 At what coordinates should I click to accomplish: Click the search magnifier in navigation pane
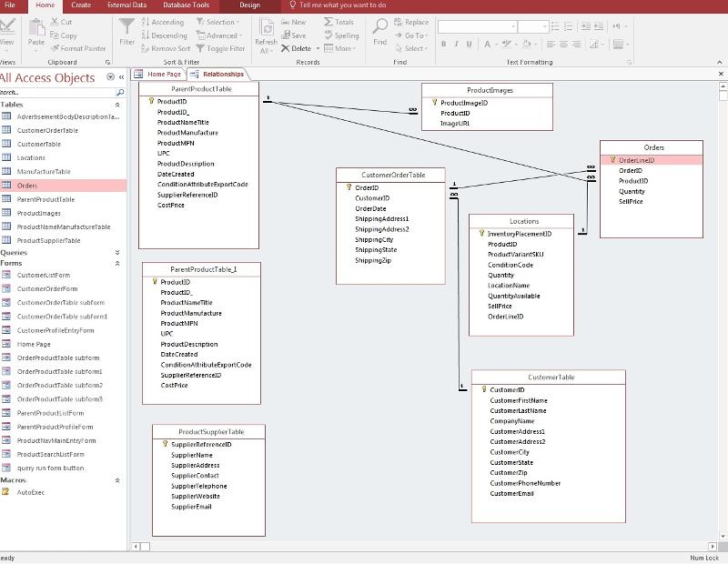click(120, 93)
